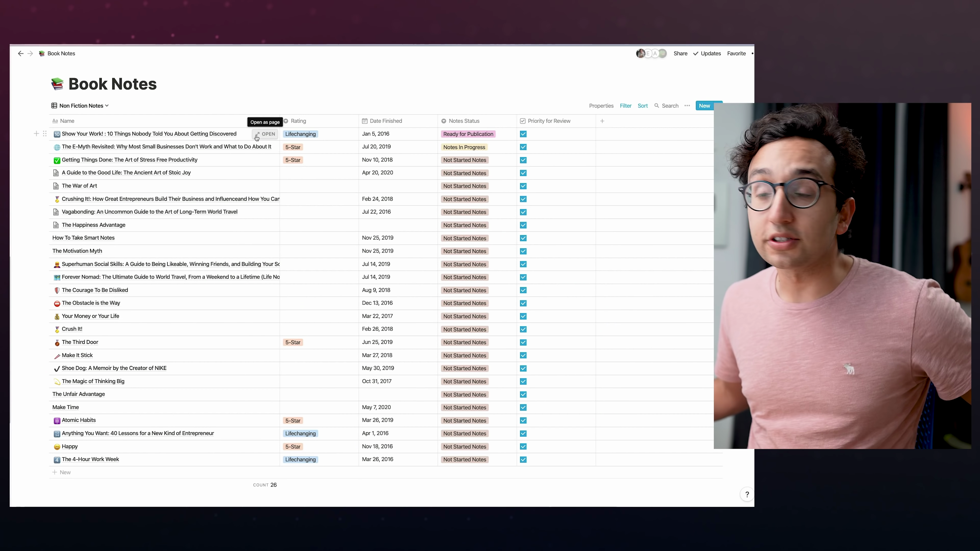
Task: Click the medal icon of Crushing It!
Action: pyautogui.click(x=57, y=199)
